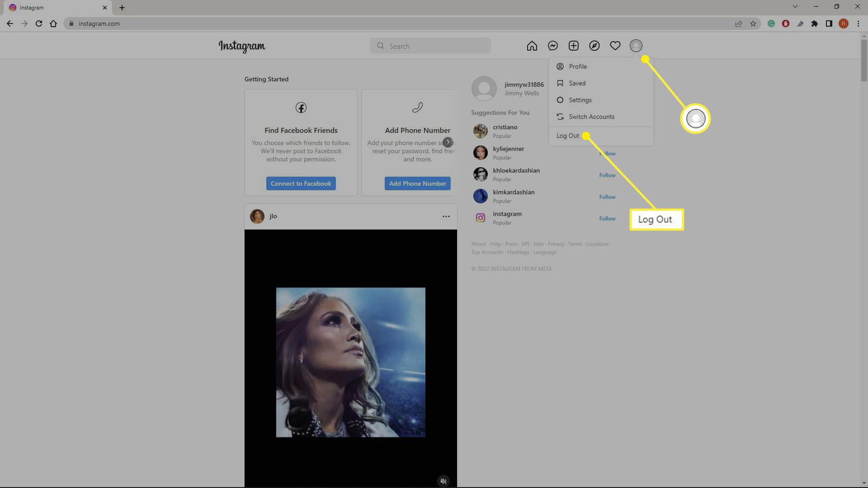Open the browser tab search chevron
Viewport: 868px width, 488px height.
(794, 7)
